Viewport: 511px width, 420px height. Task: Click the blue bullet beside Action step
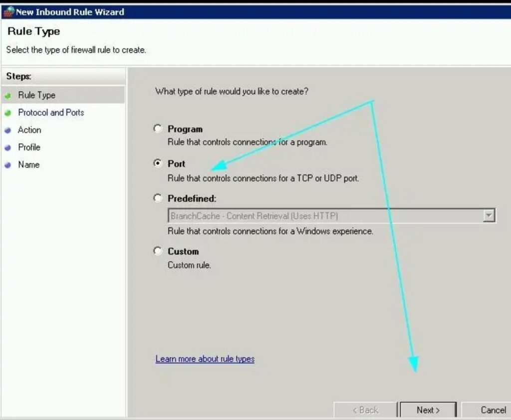pyautogui.click(x=7, y=130)
